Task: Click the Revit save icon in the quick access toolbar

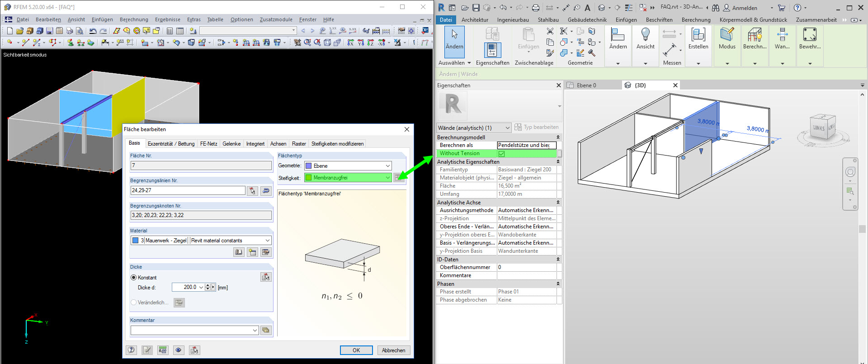Action: tap(476, 8)
